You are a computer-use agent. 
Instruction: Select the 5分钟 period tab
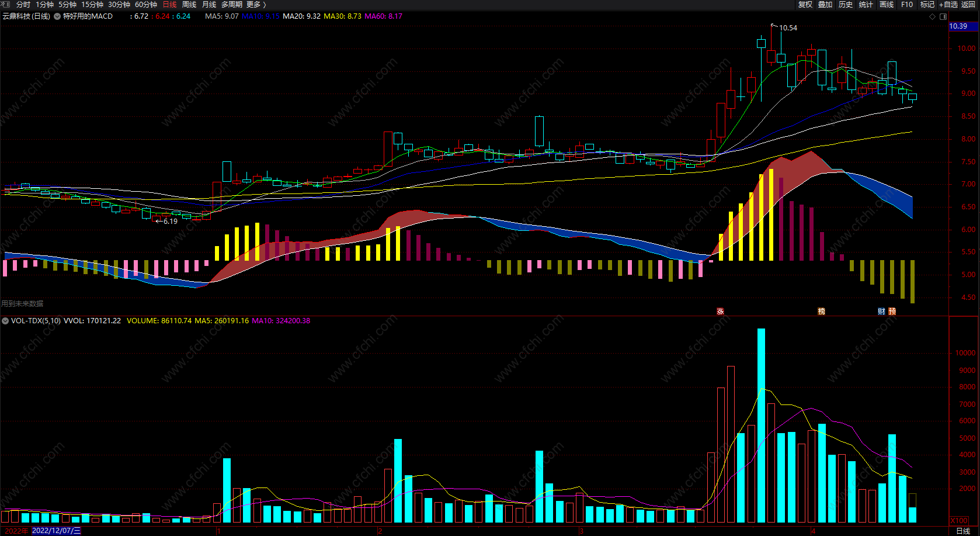coord(67,4)
